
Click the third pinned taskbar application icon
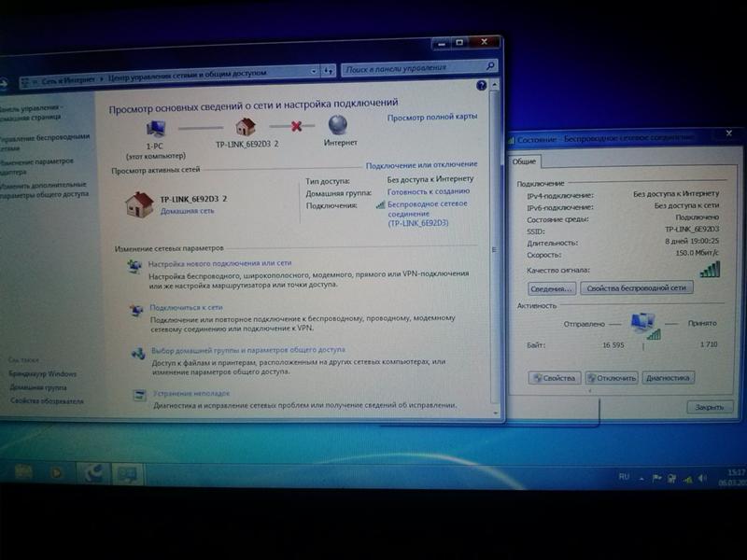tap(93, 473)
